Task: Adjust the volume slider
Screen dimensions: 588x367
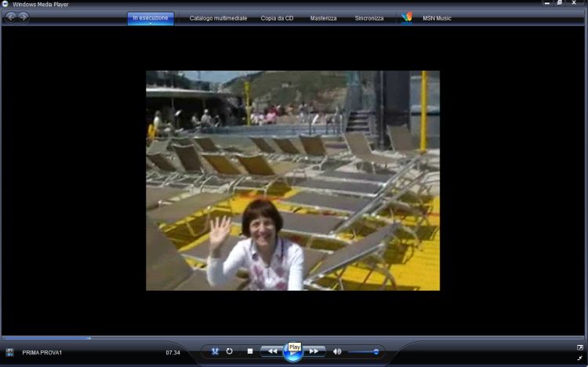Action: pos(365,351)
